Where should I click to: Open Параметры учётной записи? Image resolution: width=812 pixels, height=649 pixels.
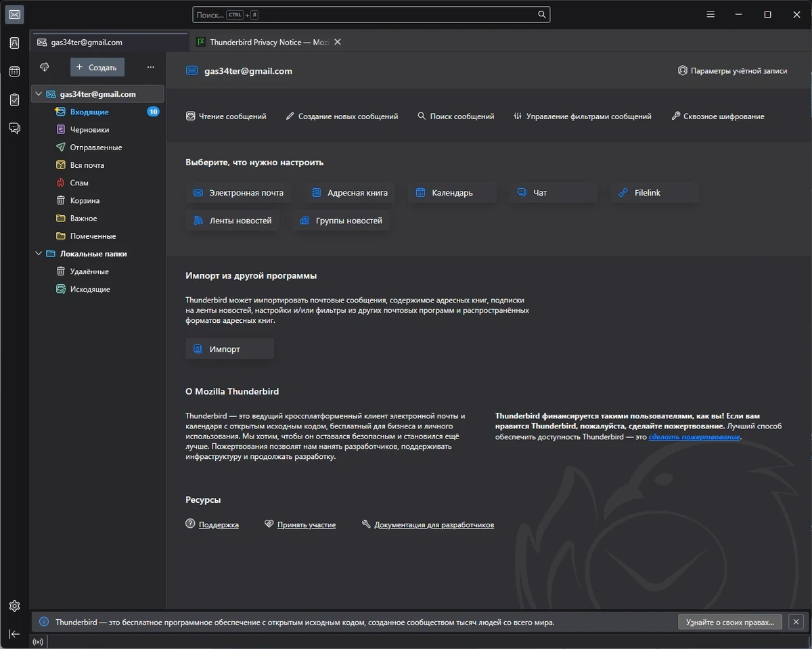[x=732, y=70]
